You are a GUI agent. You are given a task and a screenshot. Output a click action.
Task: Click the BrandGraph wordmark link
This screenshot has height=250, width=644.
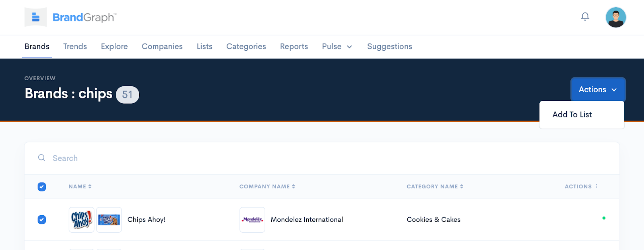pos(85,17)
